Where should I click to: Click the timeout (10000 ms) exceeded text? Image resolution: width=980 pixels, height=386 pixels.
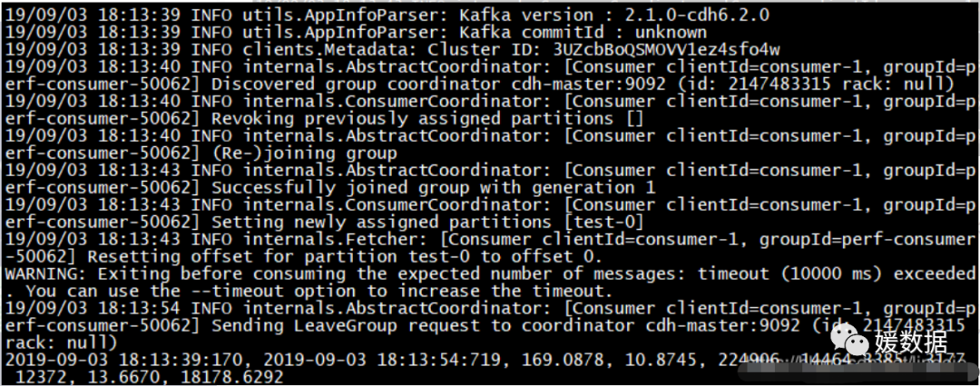coord(837,273)
